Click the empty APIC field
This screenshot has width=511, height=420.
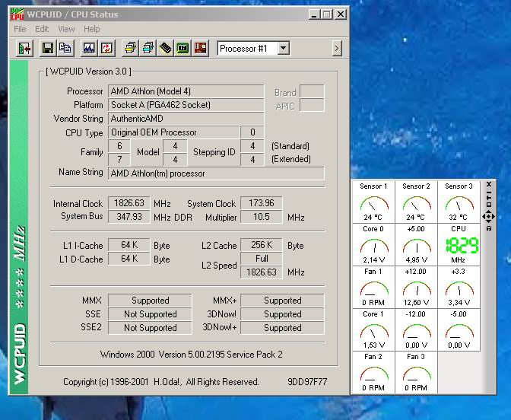312,105
